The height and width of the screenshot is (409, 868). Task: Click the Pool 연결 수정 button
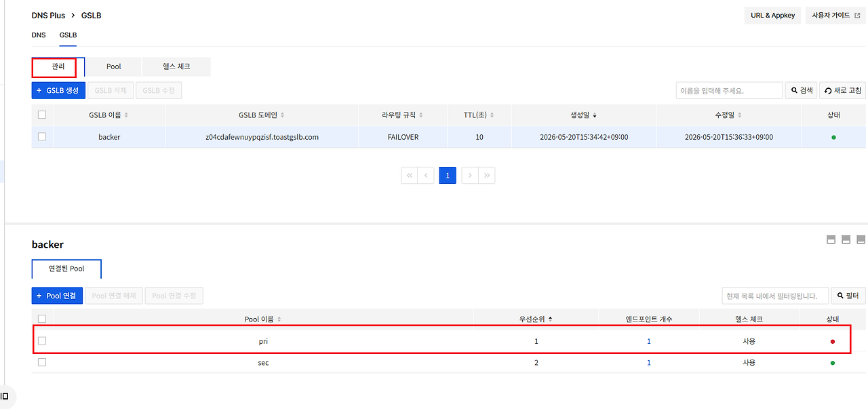point(174,296)
